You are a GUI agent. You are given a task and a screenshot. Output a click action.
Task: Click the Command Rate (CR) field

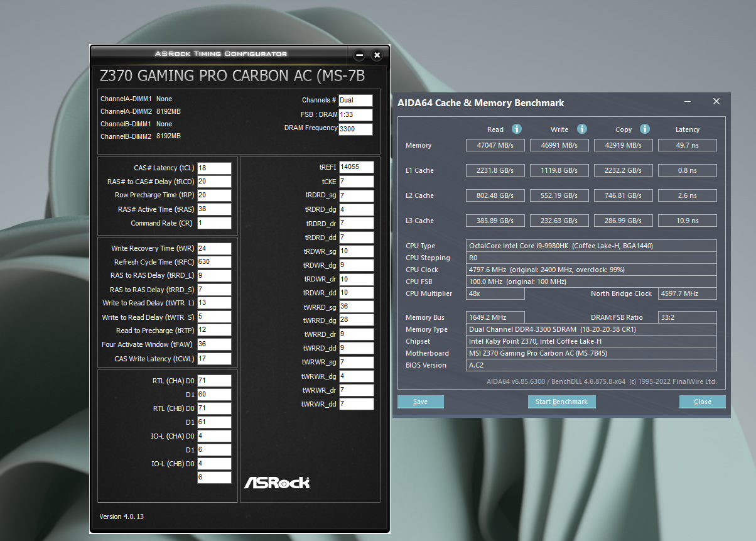[214, 224]
